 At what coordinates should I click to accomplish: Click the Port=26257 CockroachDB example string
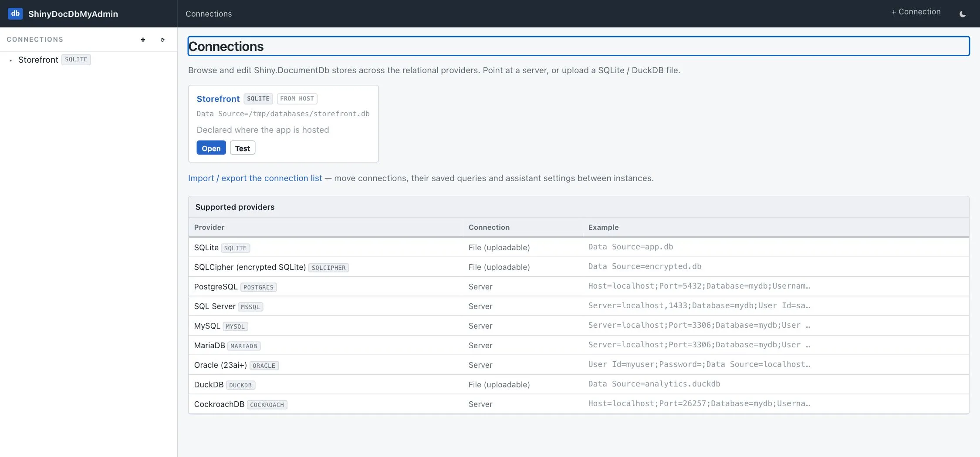[x=699, y=403]
